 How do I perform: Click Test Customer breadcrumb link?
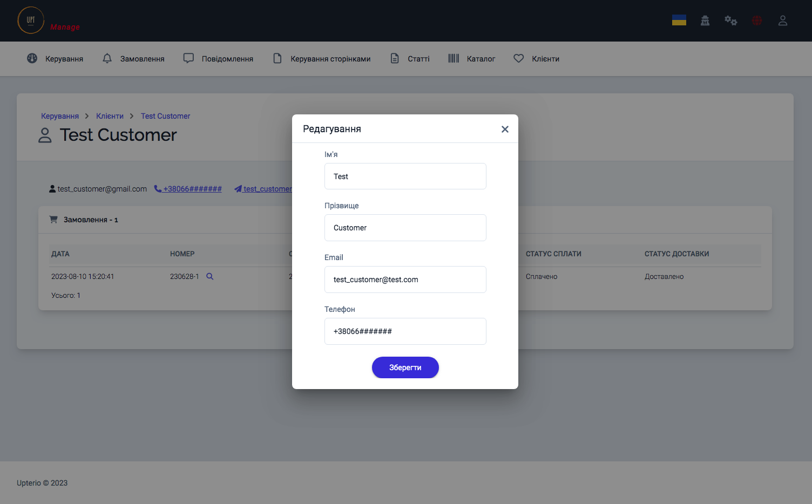165,116
